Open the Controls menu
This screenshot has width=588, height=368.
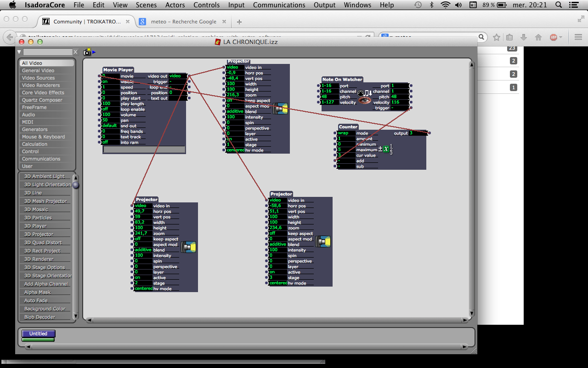click(x=207, y=5)
